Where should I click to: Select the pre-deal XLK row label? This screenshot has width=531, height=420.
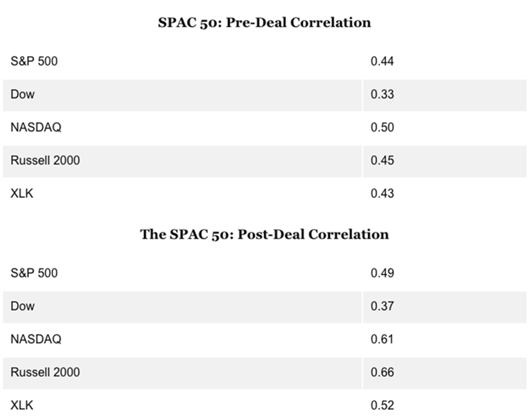22,193
